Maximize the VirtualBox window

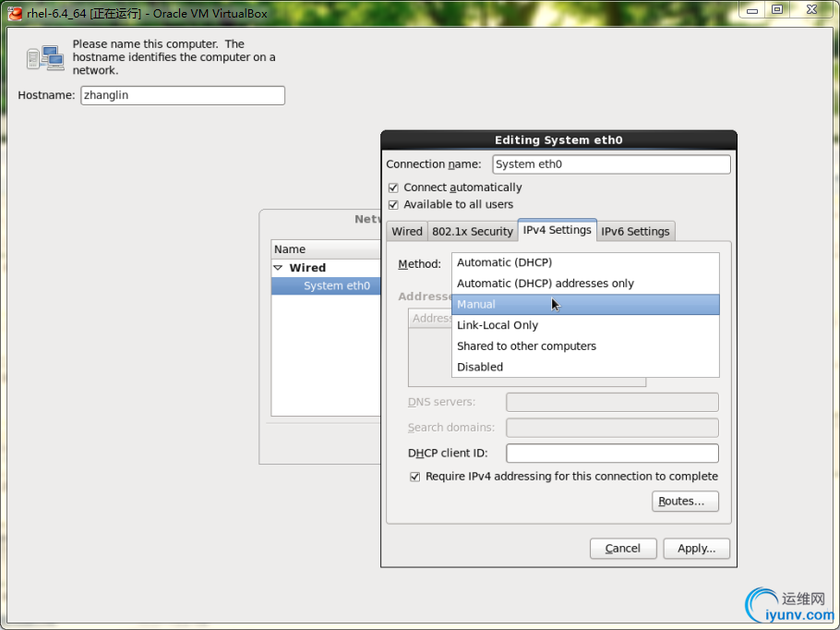coord(777,10)
